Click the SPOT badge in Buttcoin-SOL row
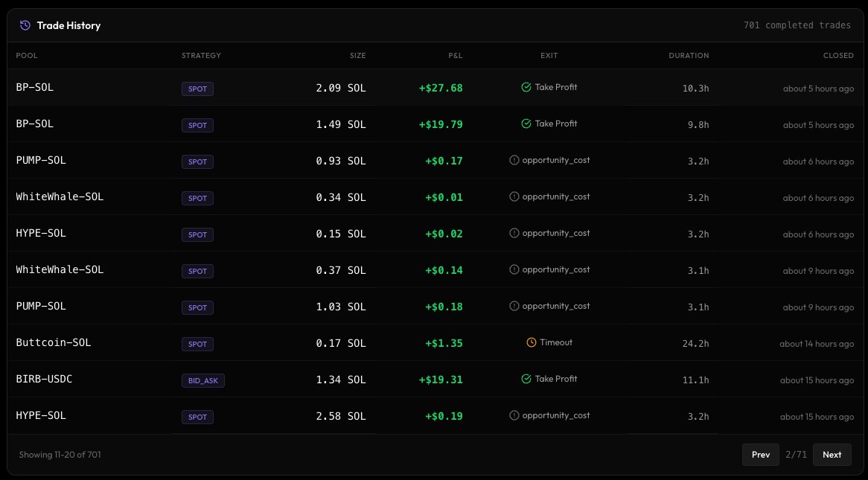 point(197,345)
